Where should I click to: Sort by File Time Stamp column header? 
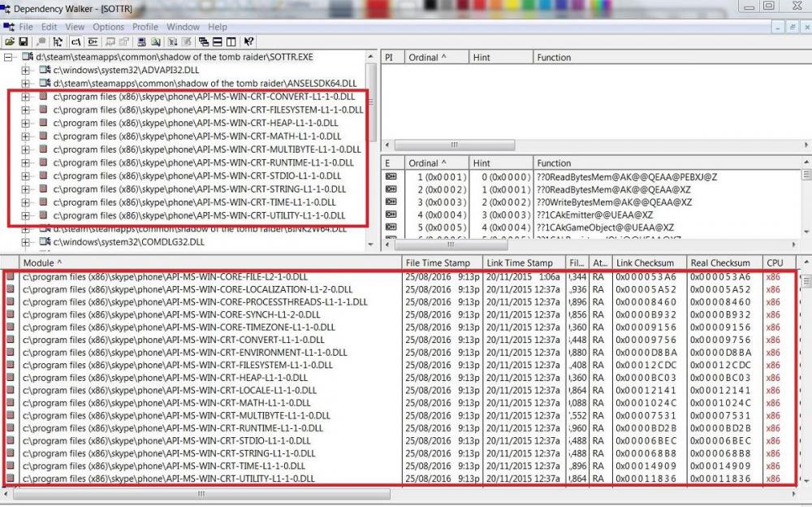pyautogui.click(x=443, y=262)
